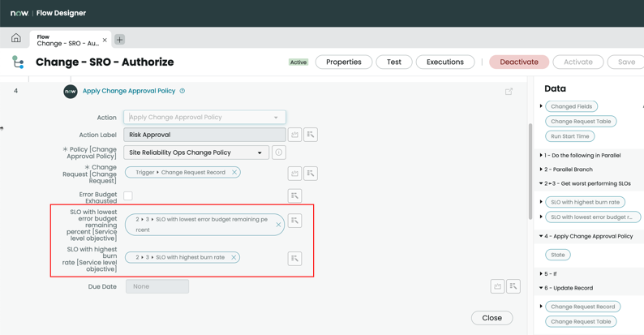Click the step number 4 label
Image resolution: width=644 pixels, height=335 pixels.
coord(15,91)
